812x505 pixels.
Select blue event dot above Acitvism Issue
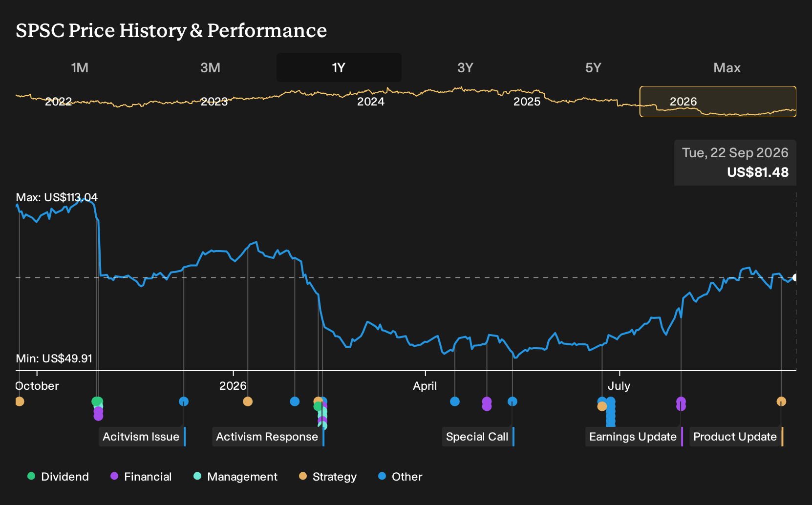pos(184,401)
